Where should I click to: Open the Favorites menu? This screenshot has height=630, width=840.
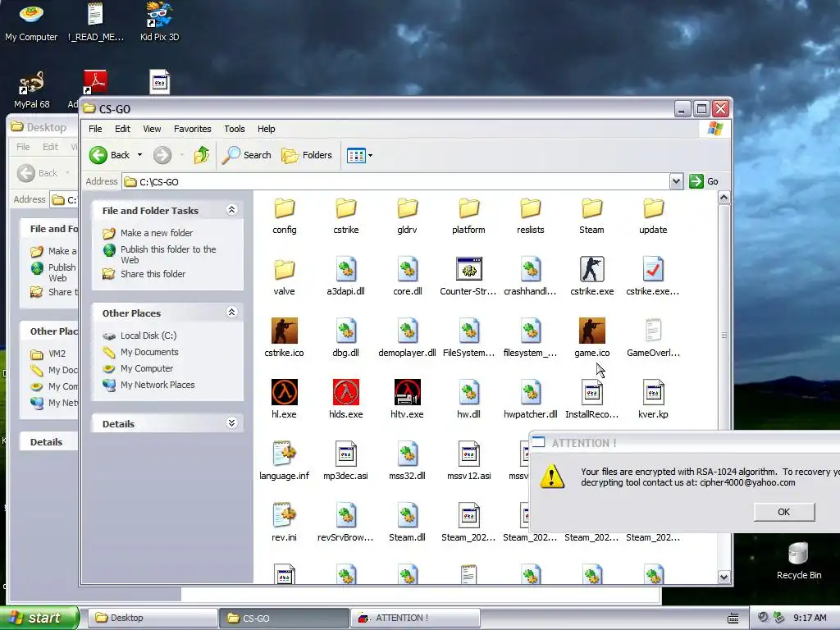coord(192,129)
